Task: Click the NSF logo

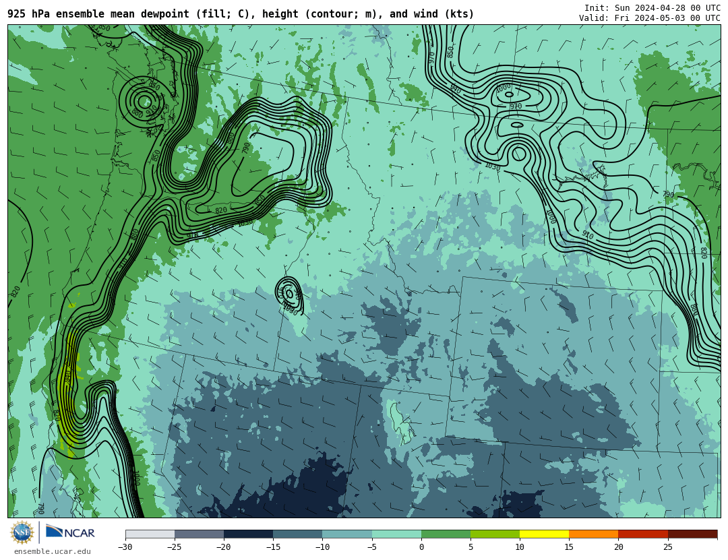Action: pos(22,532)
